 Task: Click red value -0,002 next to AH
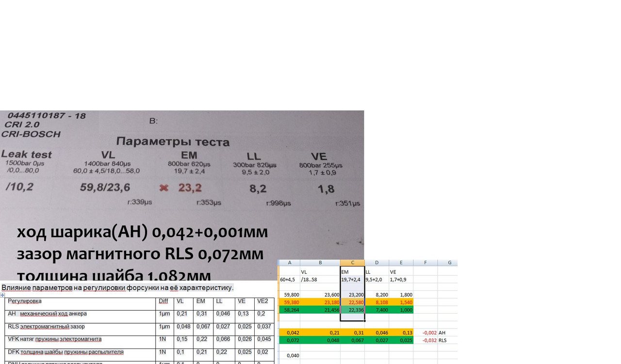[x=425, y=332]
